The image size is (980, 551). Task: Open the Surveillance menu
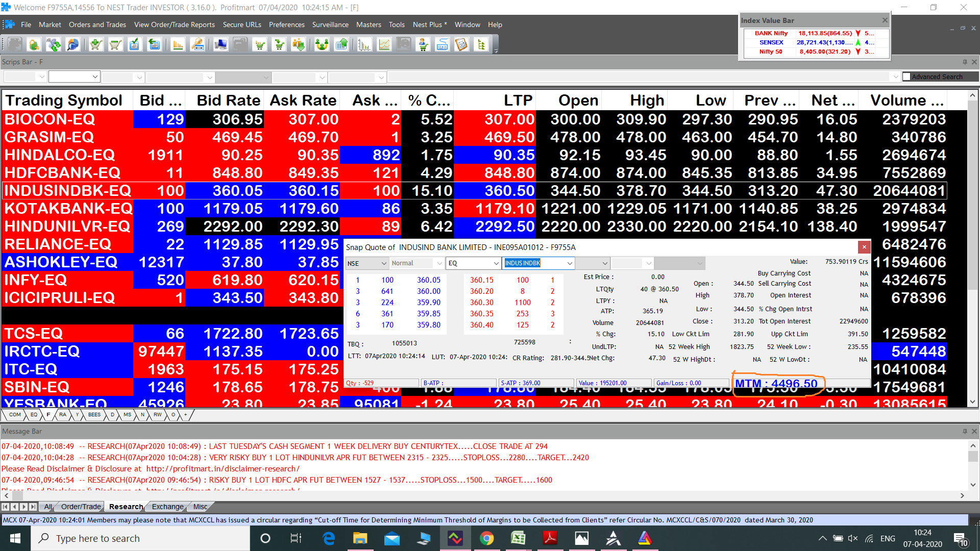pos(330,24)
